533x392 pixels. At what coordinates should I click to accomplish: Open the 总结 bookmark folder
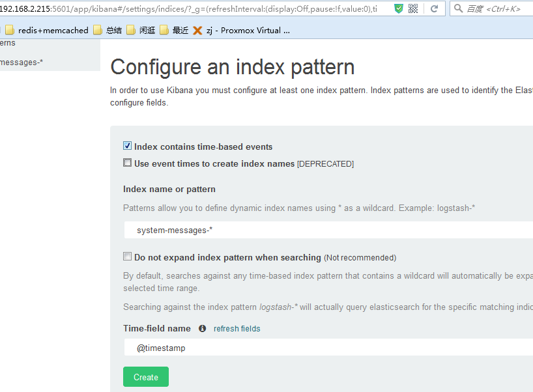[x=108, y=30]
